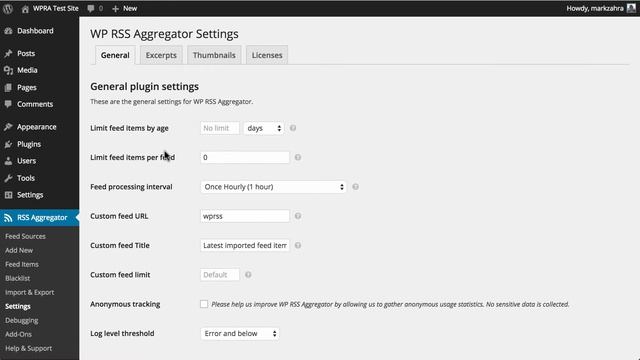Go to Feed Sources submenu
Viewport: 640px width, 360px height.
25,236
